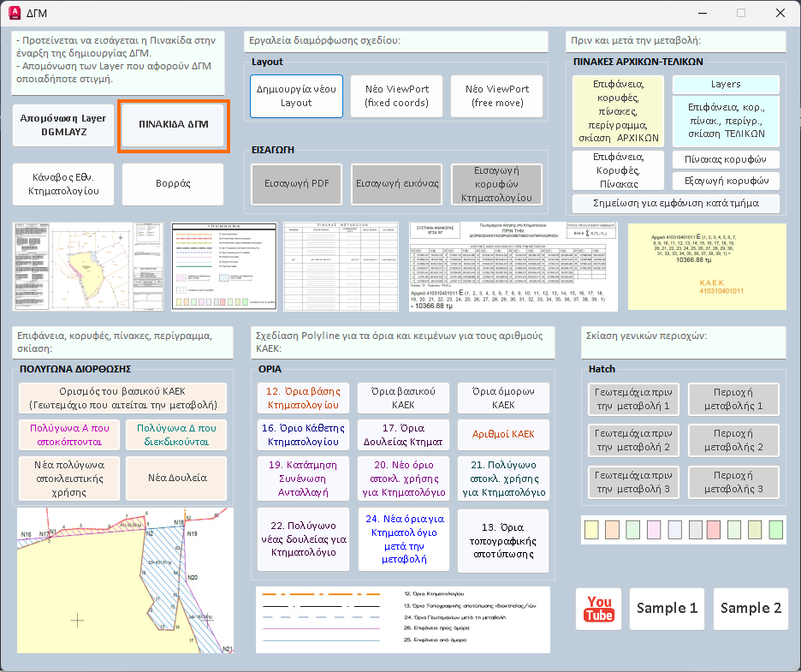
Task: Click 17. Όρια Δουλείας Κτηματ button
Action: click(x=404, y=435)
